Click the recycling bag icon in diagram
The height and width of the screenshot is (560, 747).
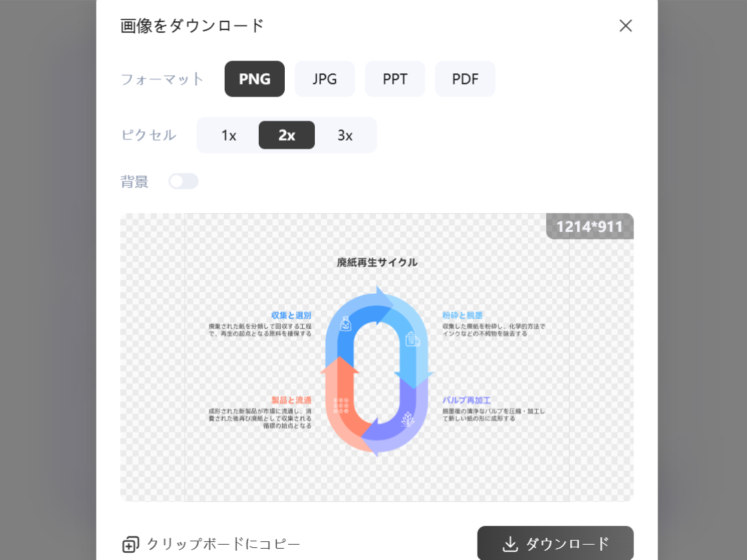pos(345,325)
